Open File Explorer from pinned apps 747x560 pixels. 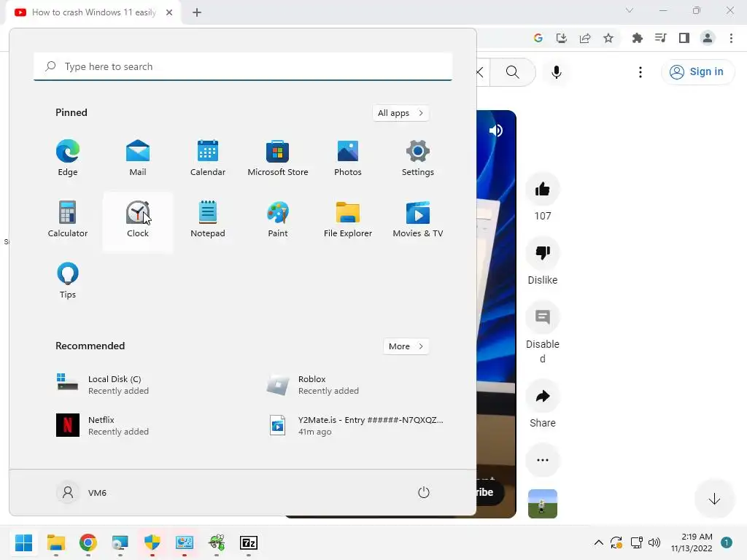[348, 219]
